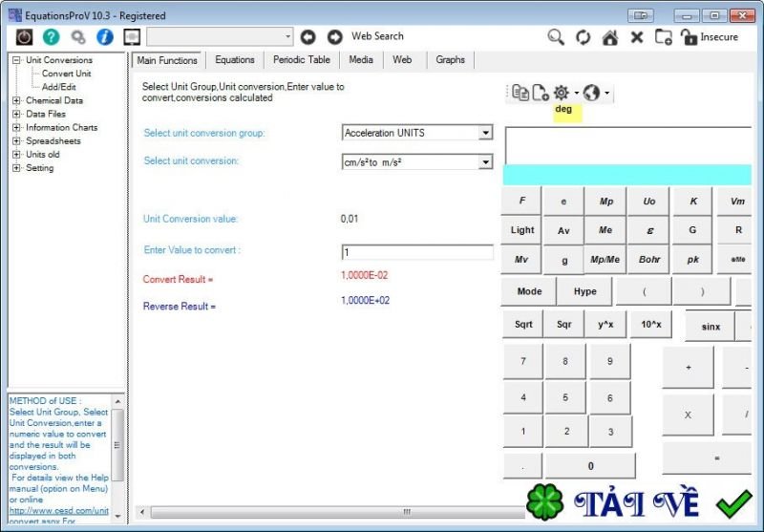The height and width of the screenshot is (532, 764).
Task: Collapse the Unit Conversions tree node
Action: [16, 60]
